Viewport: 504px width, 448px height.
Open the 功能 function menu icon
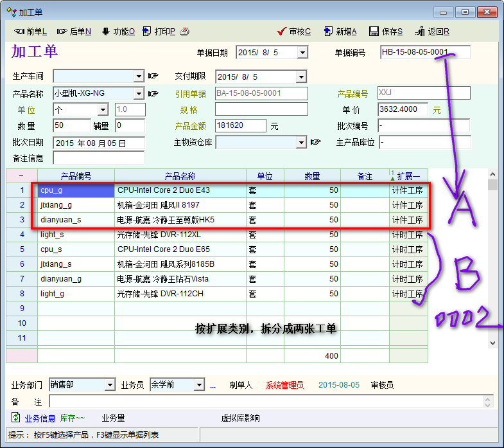pyautogui.click(x=106, y=31)
